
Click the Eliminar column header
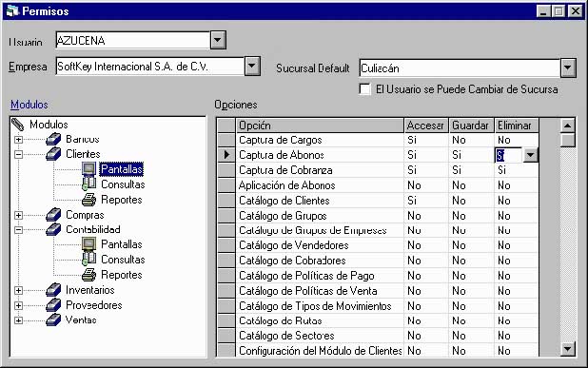pos(517,126)
